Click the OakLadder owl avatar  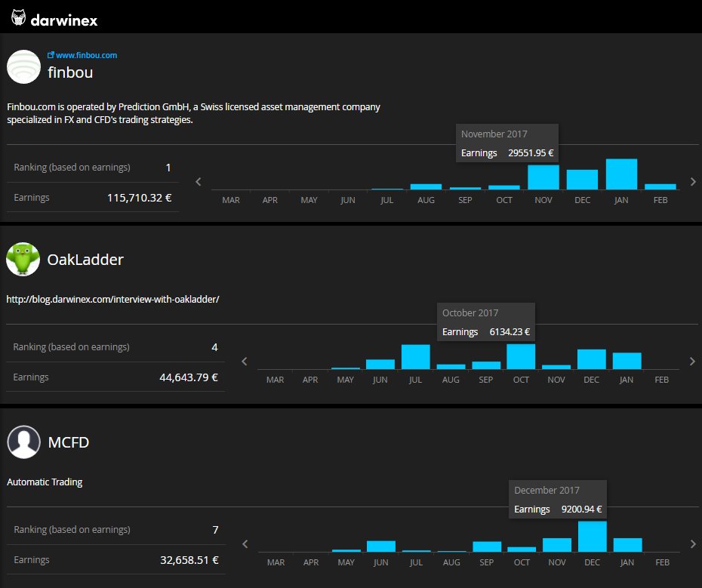23,260
